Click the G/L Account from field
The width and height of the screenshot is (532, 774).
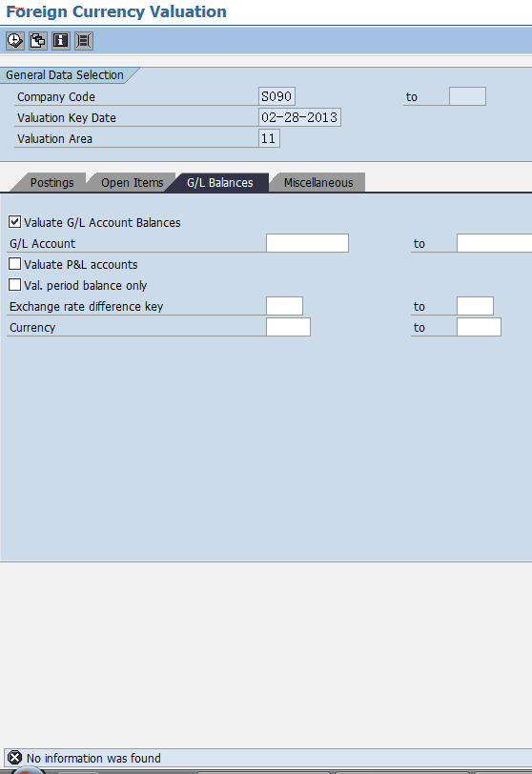pyautogui.click(x=307, y=243)
